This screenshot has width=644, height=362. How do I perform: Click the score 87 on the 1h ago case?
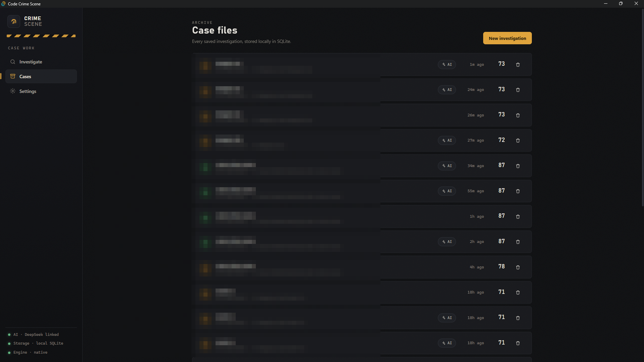click(x=502, y=216)
